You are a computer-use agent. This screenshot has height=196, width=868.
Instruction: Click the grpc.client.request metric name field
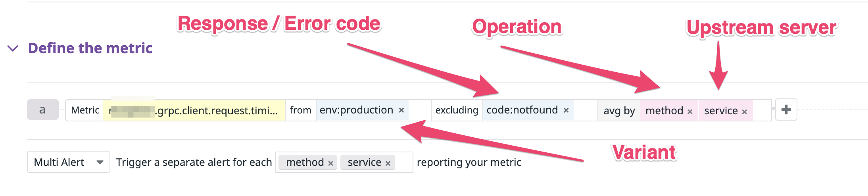pyautogui.click(x=194, y=110)
